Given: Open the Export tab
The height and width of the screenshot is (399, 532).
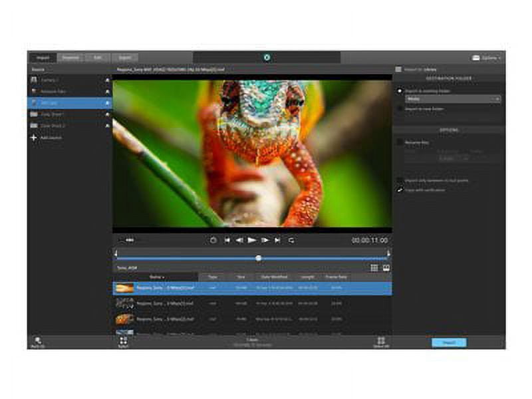Looking at the screenshot, I should click(x=124, y=58).
